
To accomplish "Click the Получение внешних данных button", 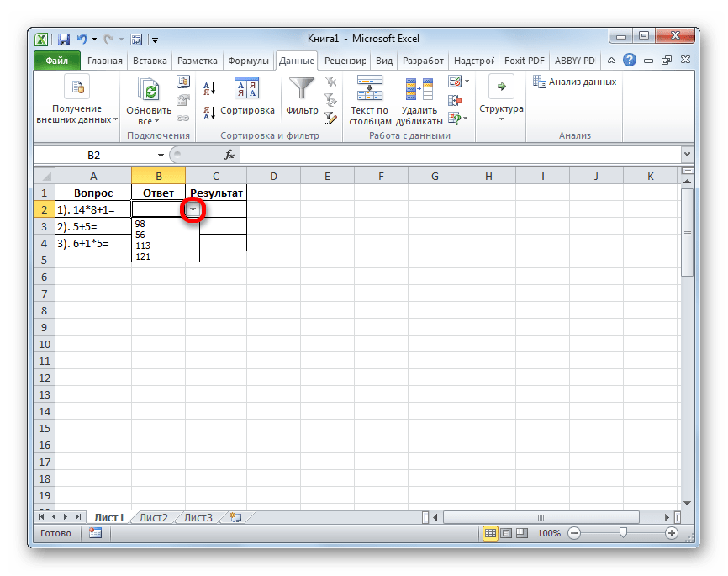I will pos(77,100).
